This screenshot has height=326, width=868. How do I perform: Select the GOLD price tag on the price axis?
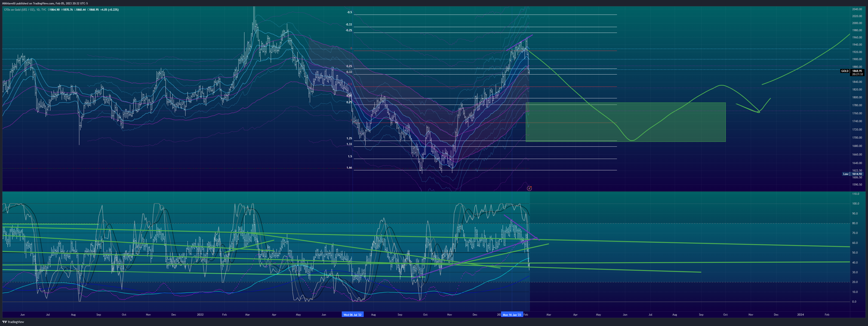845,71
